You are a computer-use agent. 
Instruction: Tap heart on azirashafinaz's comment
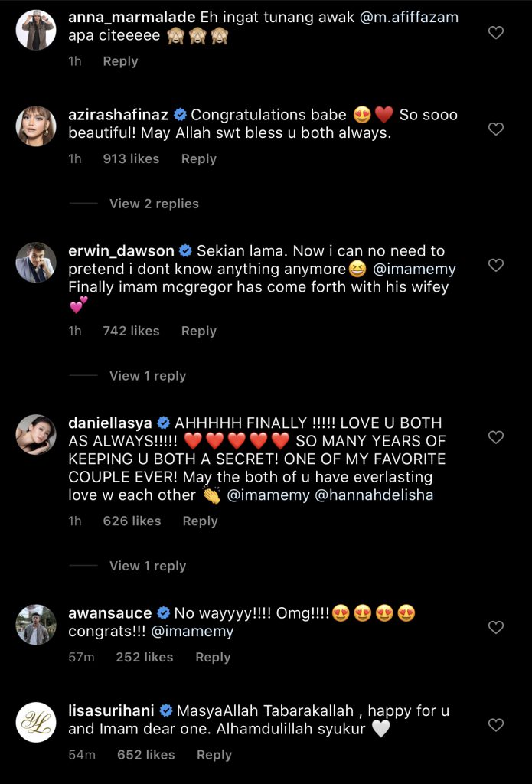(496, 129)
